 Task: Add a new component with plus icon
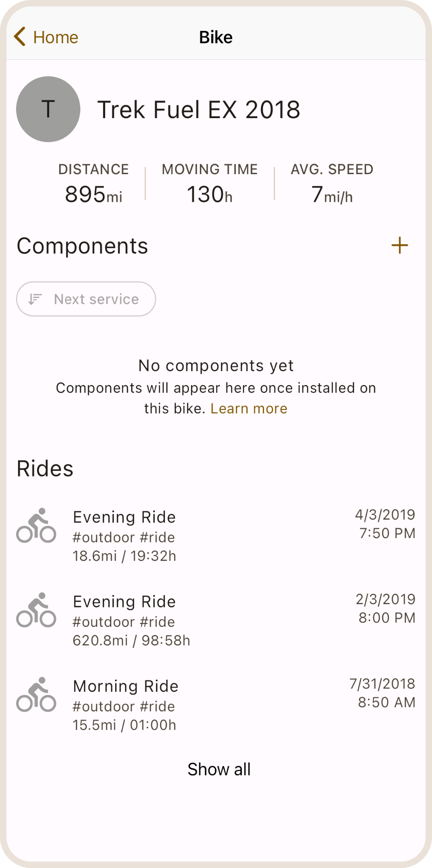click(x=400, y=245)
